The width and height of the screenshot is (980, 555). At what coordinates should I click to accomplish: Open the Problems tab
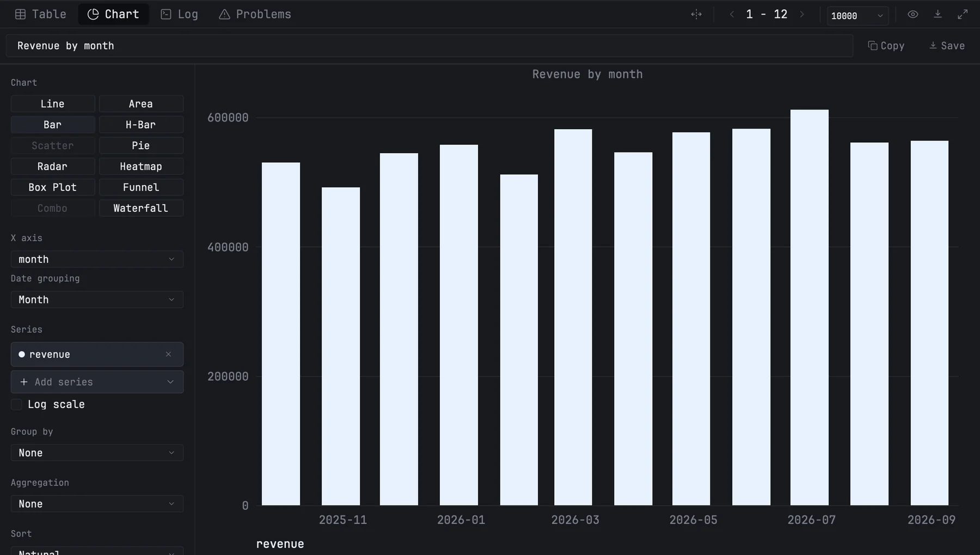[255, 14]
